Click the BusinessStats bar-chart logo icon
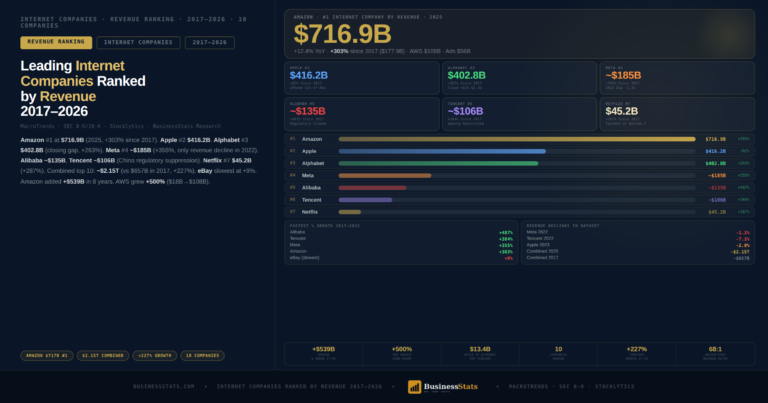This screenshot has width=768, height=403. (x=414, y=387)
